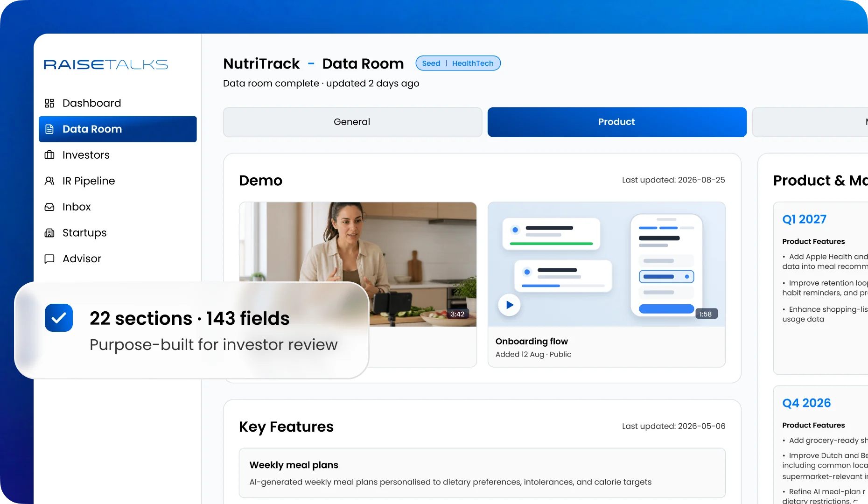This screenshot has height=504, width=868.
Task: Click the 'Add grocery-ready' roadmap bullet
Action: [825, 441]
